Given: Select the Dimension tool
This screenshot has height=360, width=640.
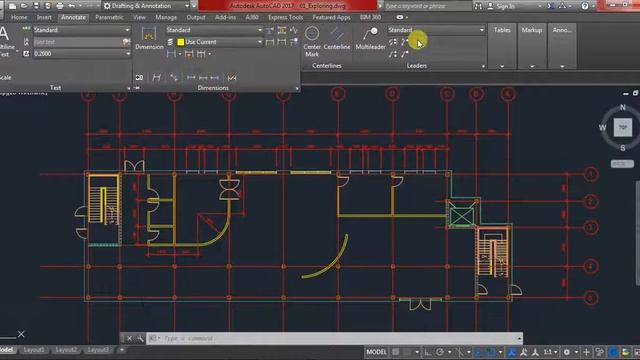Looking at the screenshot, I should click(149, 39).
